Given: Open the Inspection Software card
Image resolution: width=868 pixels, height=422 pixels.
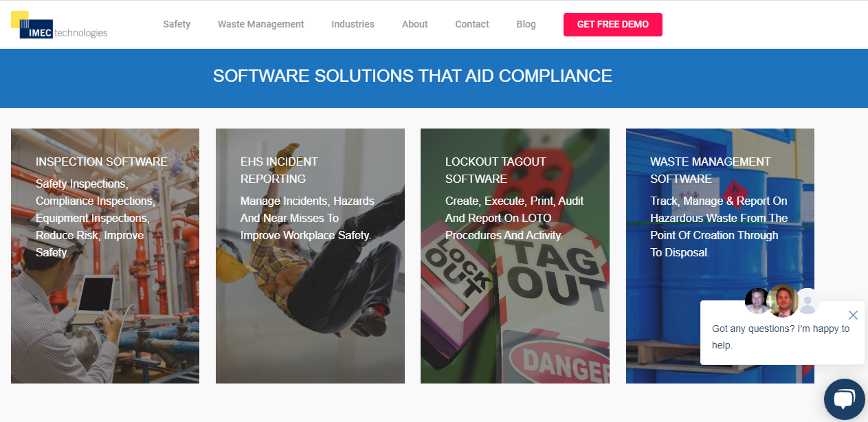Looking at the screenshot, I should click(x=105, y=256).
